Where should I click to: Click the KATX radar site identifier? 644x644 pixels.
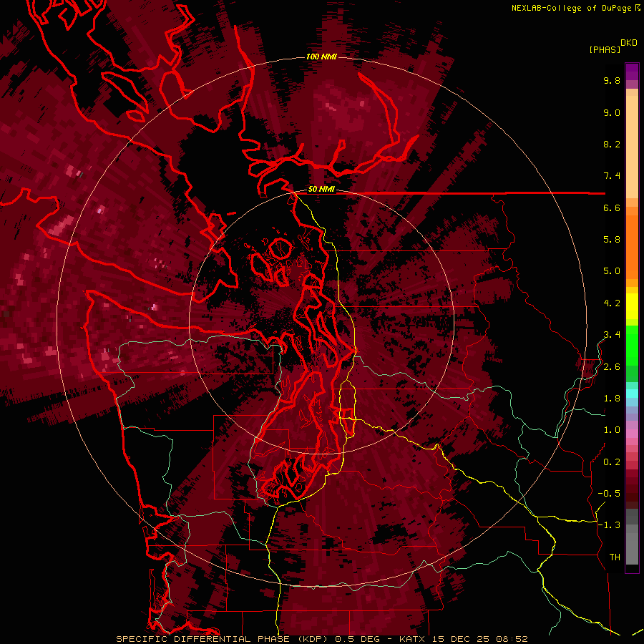click(413, 639)
